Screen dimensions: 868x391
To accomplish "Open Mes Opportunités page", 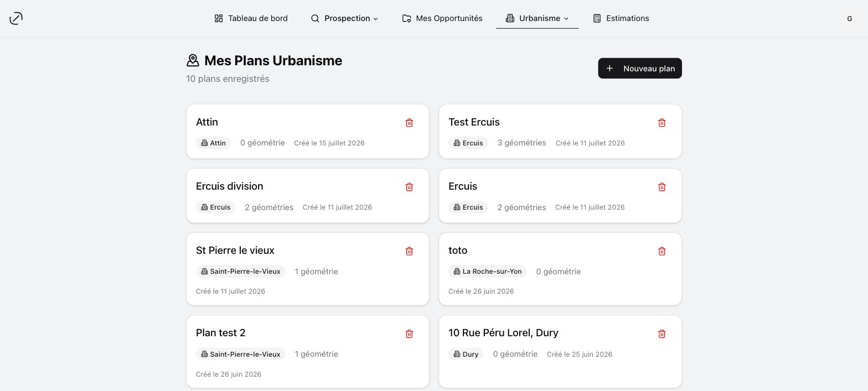I will tap(442, 18).
